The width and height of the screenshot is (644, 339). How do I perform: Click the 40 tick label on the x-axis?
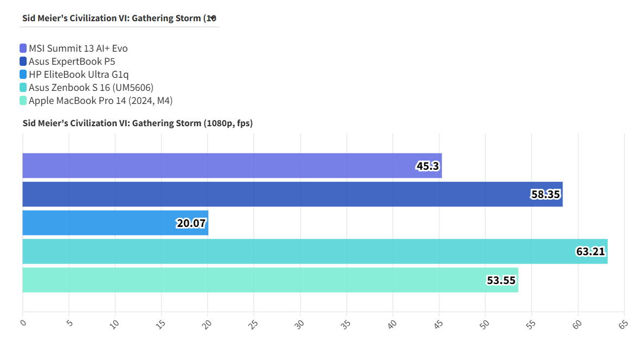(392, 324)
